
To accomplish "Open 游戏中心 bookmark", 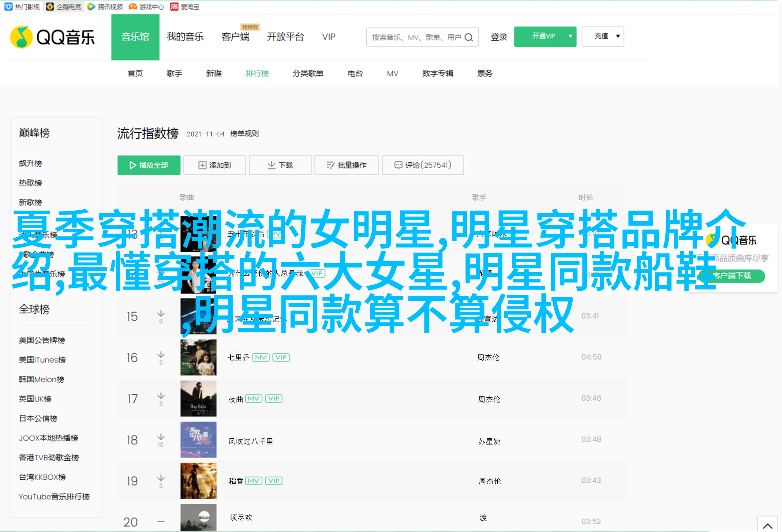I will 146,7.
